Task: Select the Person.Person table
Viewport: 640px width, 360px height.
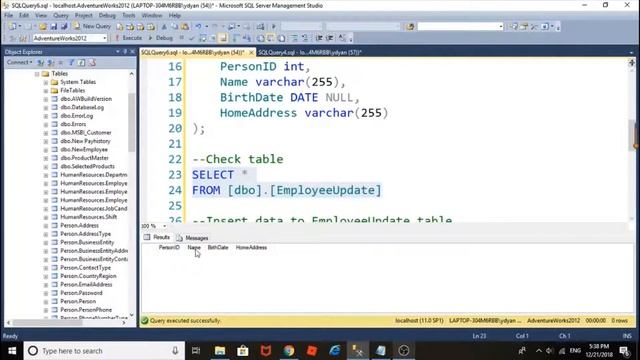Action: pyautogui.click(x=78, y=301)
